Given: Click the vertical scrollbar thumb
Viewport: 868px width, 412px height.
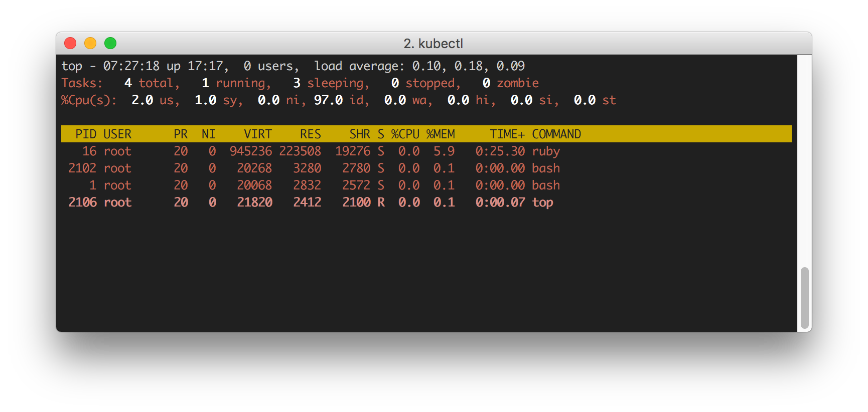Looking at the screenshot, I should click(805, 298).
